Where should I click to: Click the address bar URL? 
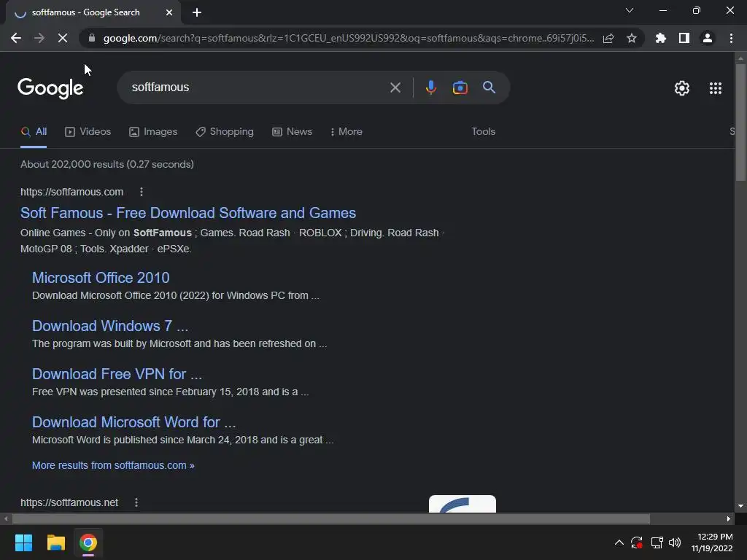(x=349, y=38)
